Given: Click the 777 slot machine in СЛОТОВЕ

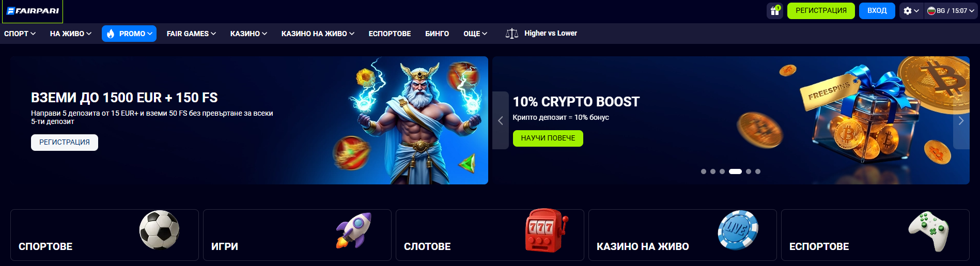Looking at the screenshot, I should [x=546, y=230].
